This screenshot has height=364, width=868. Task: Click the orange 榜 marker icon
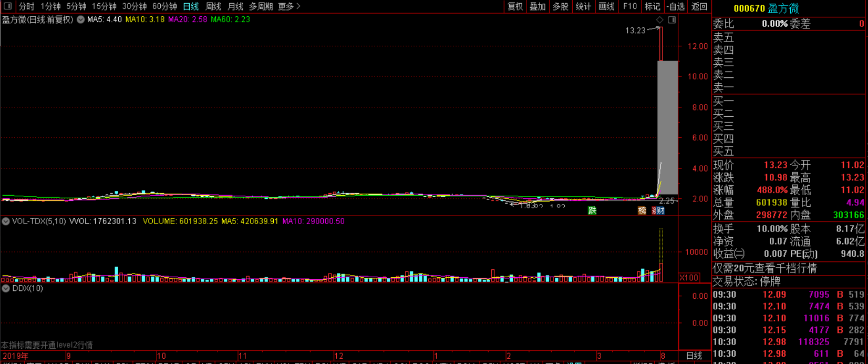(x=642, y=210)
